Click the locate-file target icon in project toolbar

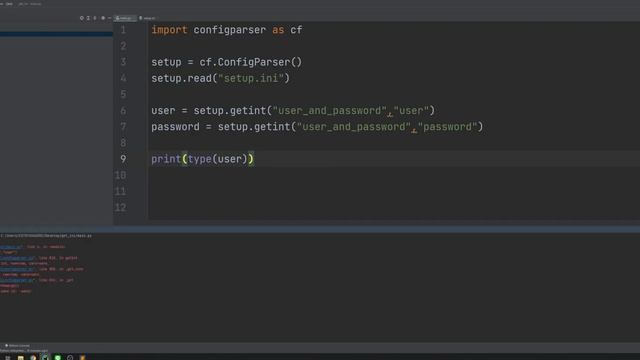pos(82,18)
